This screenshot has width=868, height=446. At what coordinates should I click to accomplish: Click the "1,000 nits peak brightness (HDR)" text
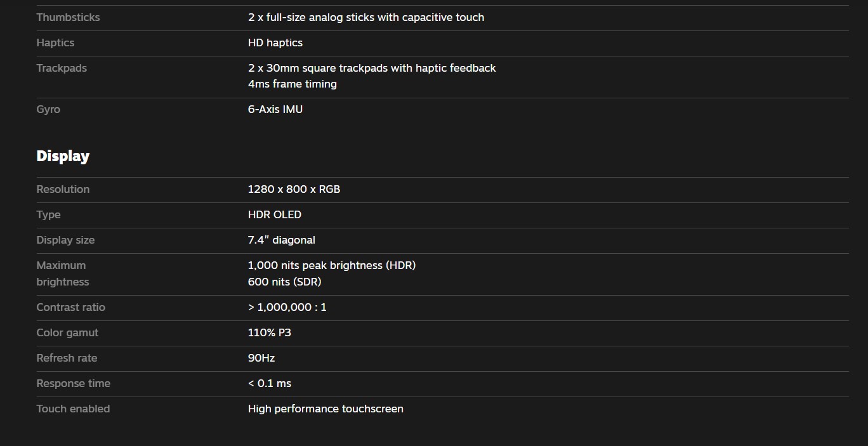pyautogui.click(x=331, y=265)
